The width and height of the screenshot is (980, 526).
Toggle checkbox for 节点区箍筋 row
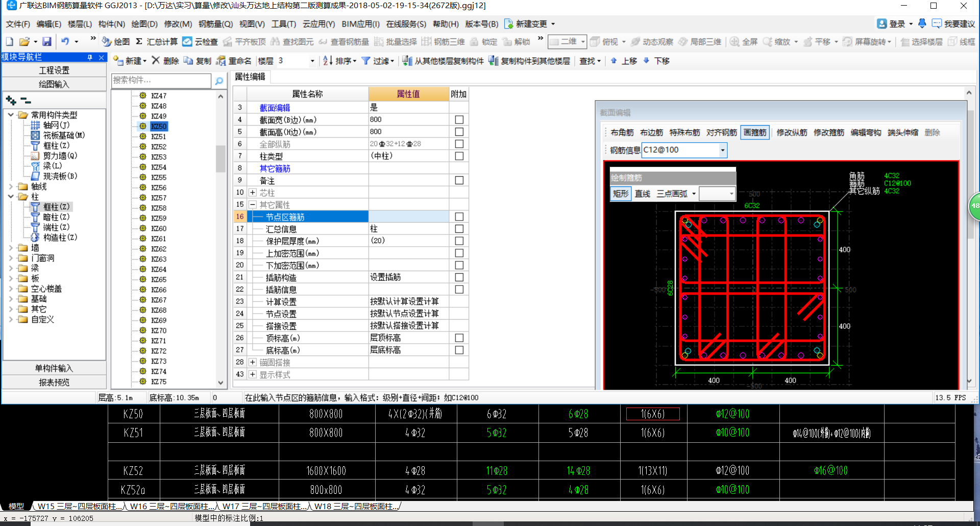[459, 217]
